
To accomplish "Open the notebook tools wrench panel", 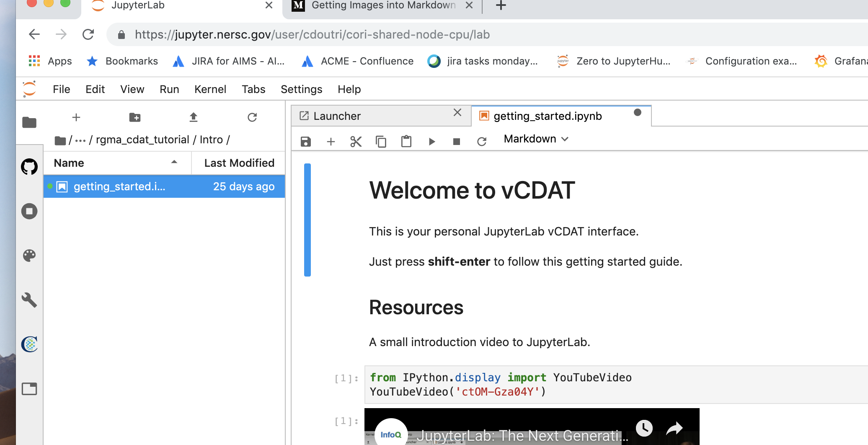I will tap(29, 300).
